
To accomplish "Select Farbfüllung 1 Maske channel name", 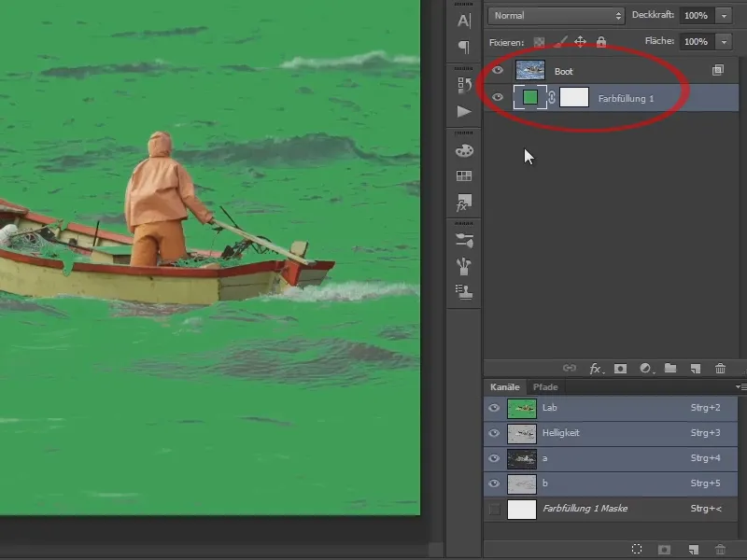I will point(585,509).
